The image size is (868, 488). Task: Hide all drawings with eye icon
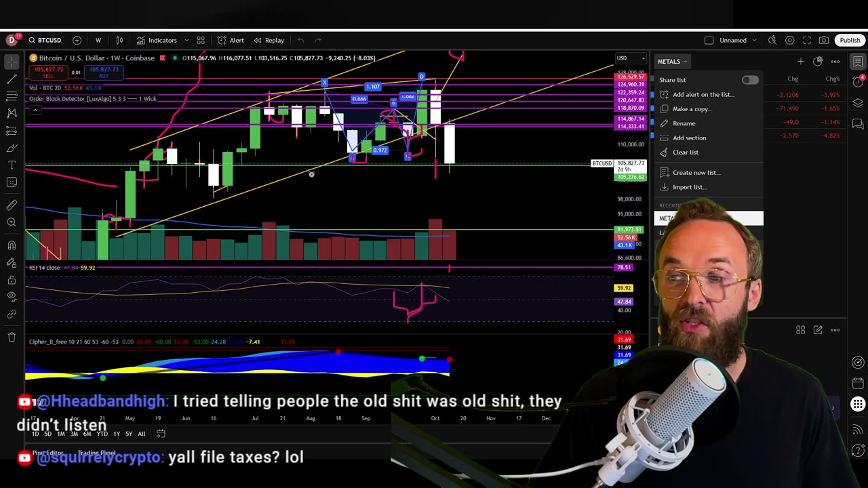click(x=12, y=297)
